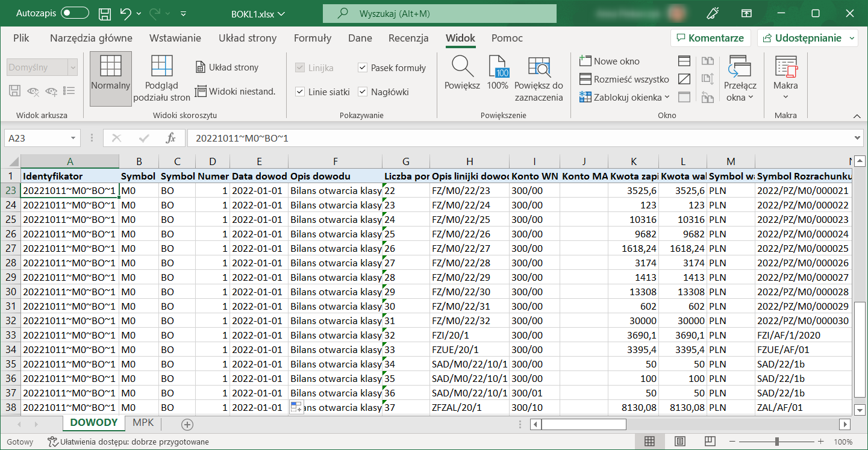Uncheck the Linie siatki checkbox
This screenshot has width=868, height=450.
(x=300, y=92)
